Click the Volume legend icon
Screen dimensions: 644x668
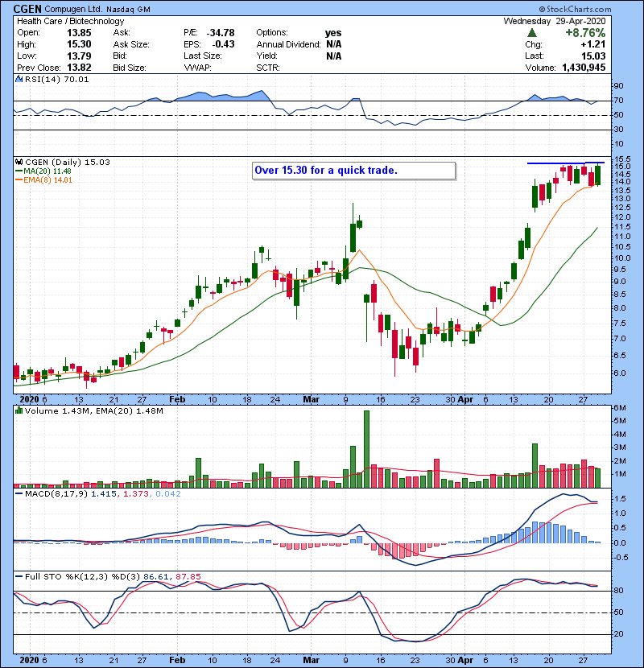pyautogui.click(x=19, y=411)
